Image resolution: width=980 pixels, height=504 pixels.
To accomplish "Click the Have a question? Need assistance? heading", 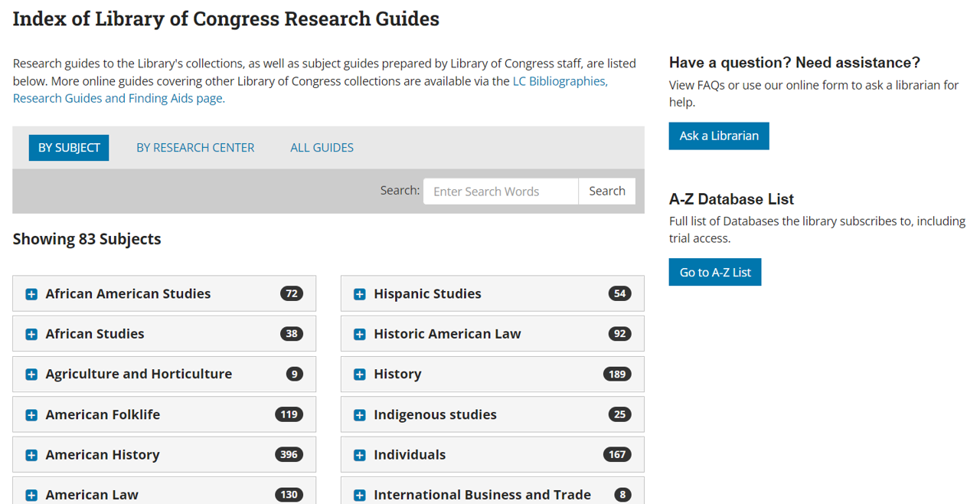I will click(x=795, y=63).
